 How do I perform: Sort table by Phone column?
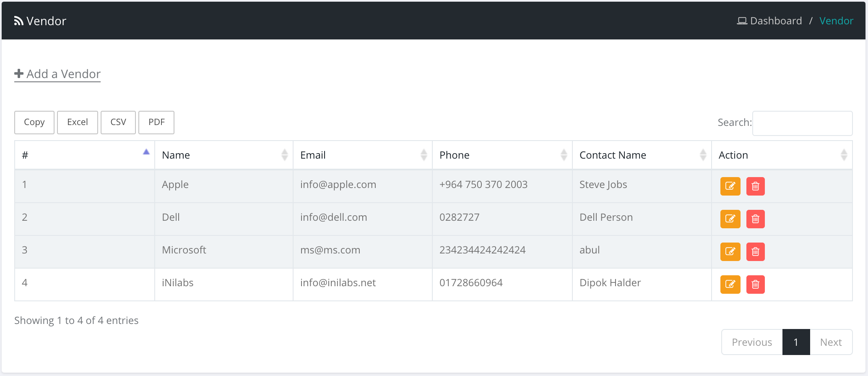502,155
